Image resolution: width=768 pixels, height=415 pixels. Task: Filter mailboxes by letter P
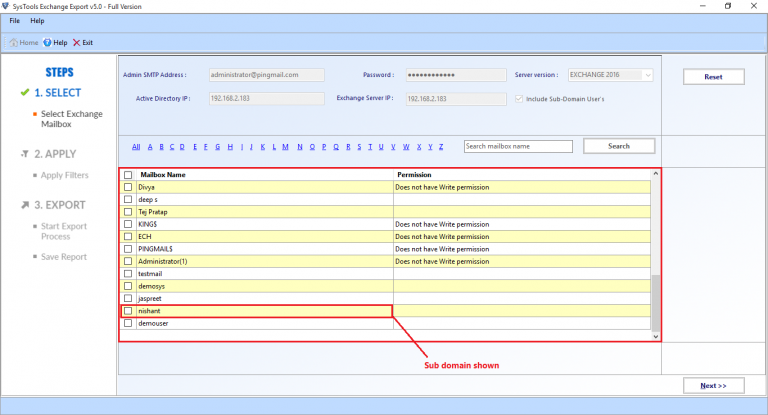click(324, 147)
